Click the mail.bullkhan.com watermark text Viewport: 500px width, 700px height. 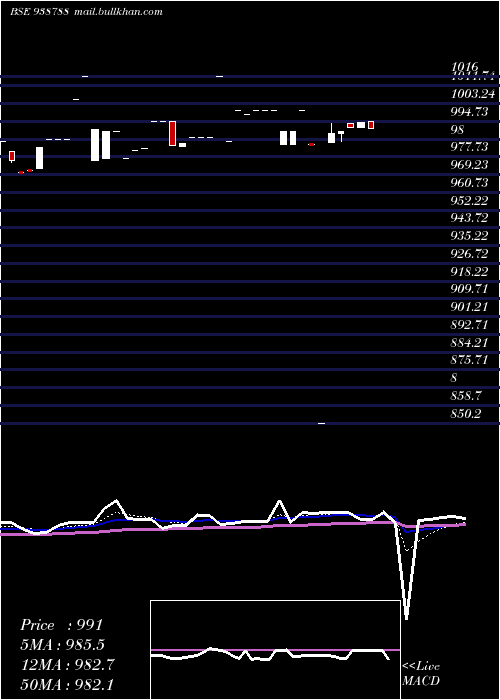click(x=117, y=12)
